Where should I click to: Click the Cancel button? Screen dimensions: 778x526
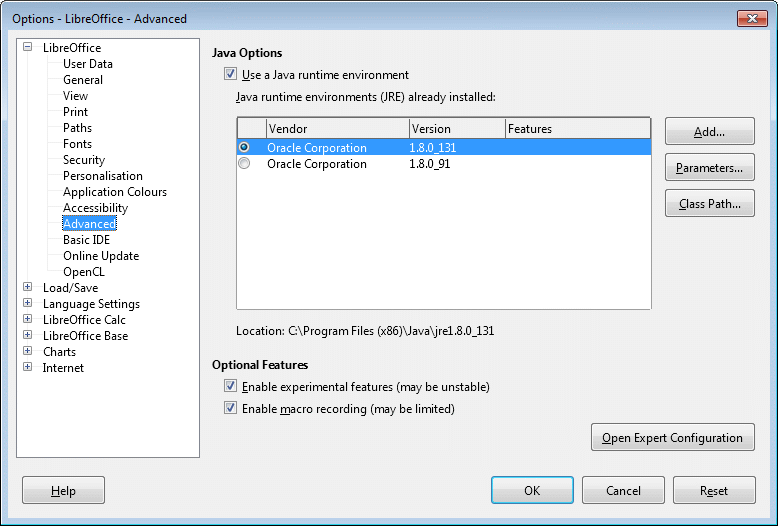623,490
